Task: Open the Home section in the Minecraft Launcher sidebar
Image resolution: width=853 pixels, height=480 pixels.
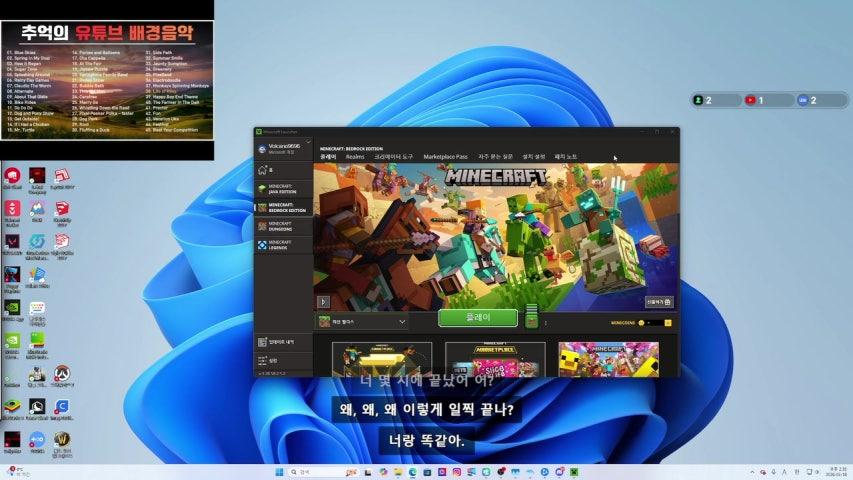Action: pyautogui.click(x=283, y=170)
